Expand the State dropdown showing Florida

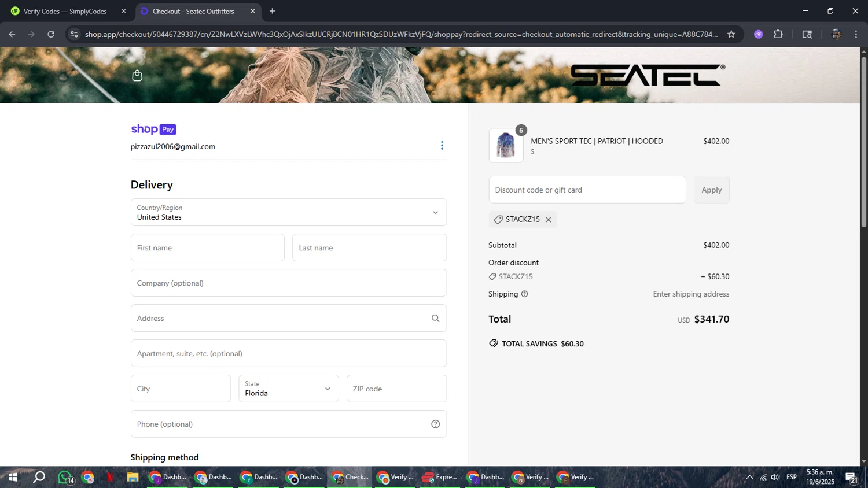[x=289, y=389]
